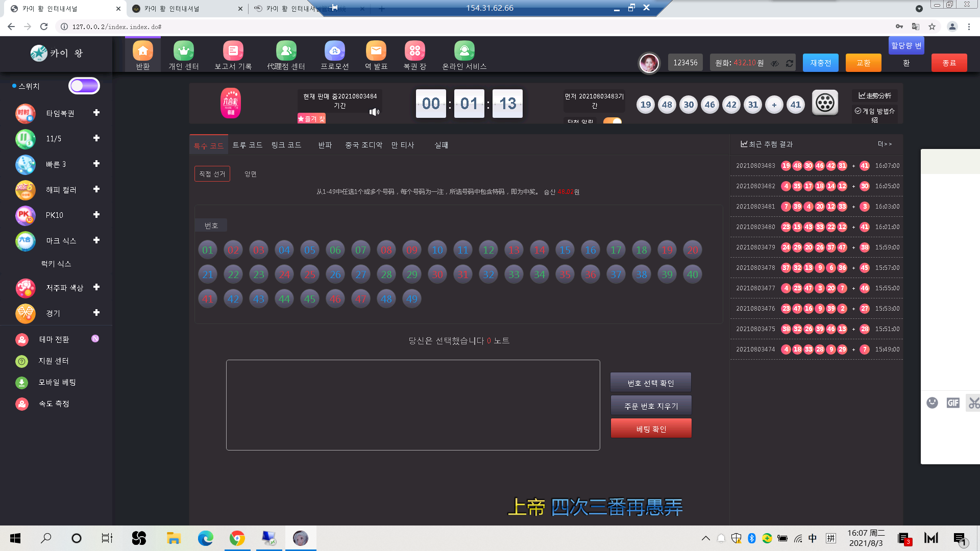Switch to 특수 코드 tab
980x551 pixels.
point(208,145)
